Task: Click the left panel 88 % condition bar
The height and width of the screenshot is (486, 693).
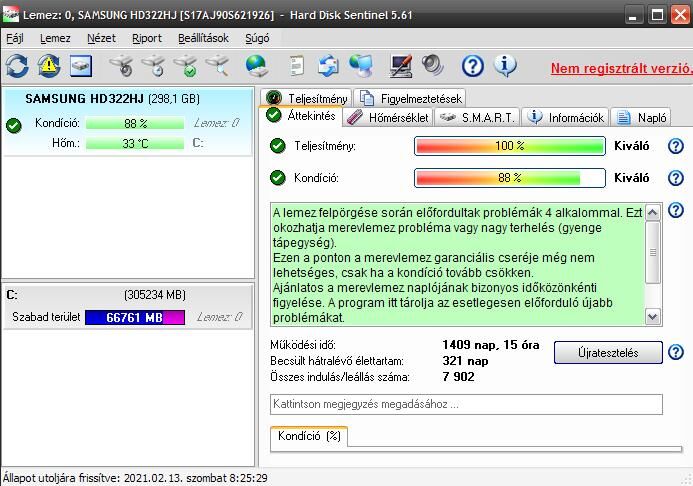Action: (x=135, y=123)
